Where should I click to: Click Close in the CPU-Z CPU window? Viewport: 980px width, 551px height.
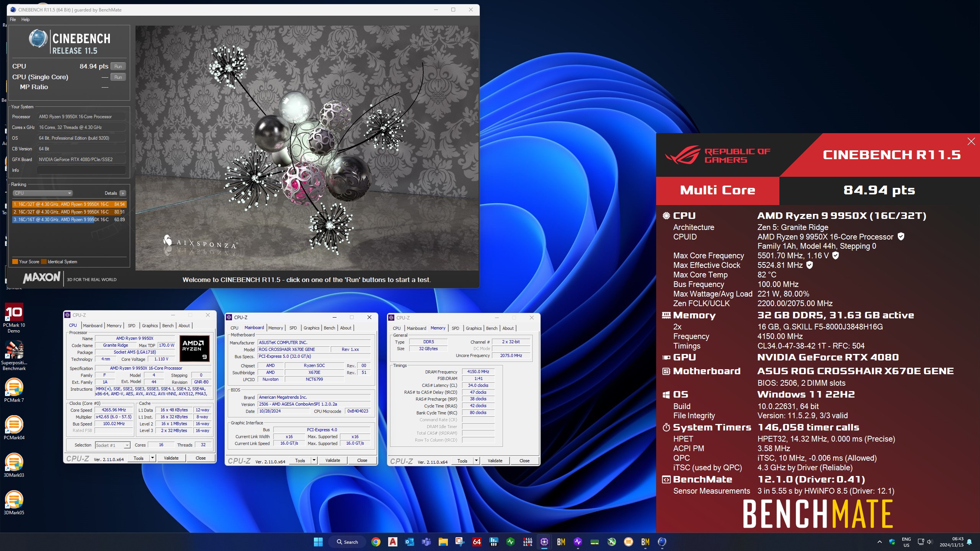[201, 458]
